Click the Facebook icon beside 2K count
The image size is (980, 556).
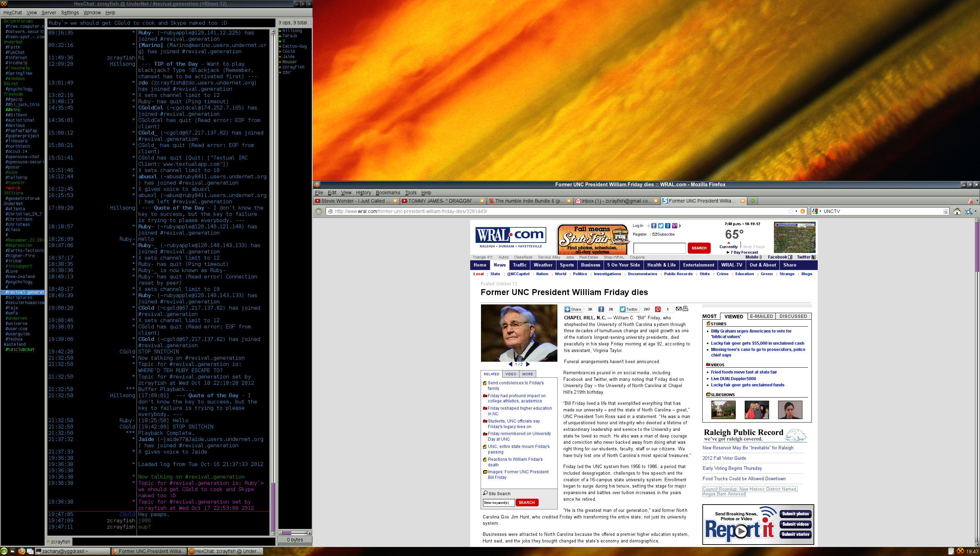pos(601,309)
